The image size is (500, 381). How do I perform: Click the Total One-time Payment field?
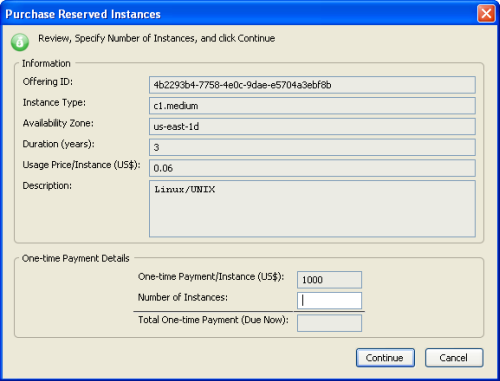(x=329, y=323)
